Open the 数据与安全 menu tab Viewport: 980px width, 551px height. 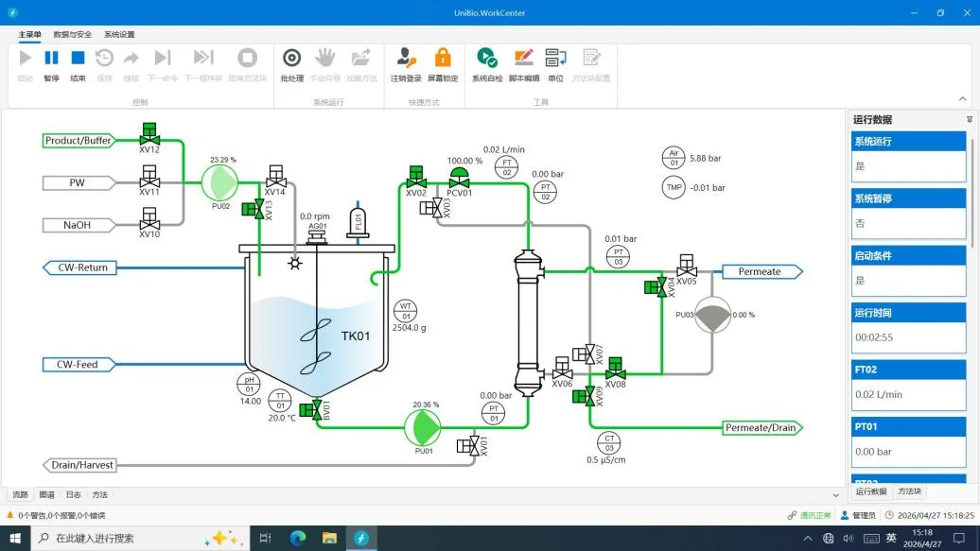tap(73, 34)
